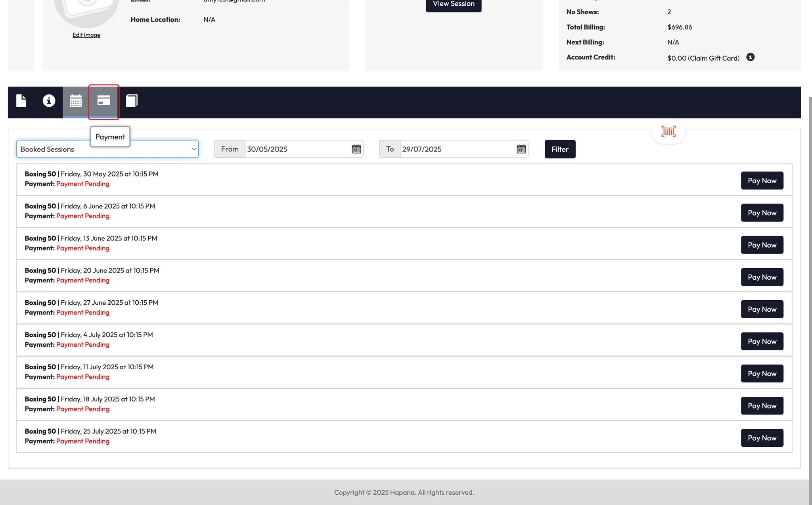Open the notebook tab icon

point(132,101)
